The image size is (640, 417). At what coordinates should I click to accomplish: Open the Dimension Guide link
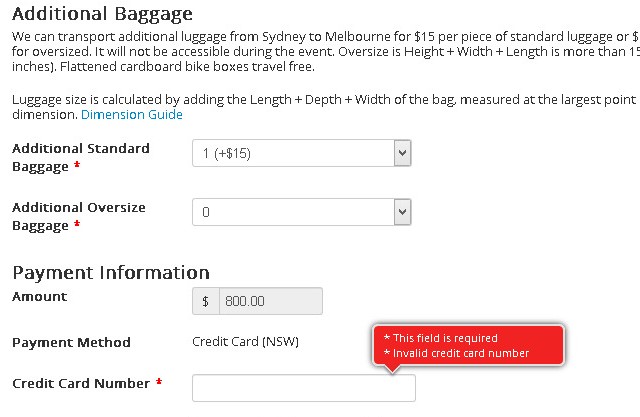tap(132, 115)
